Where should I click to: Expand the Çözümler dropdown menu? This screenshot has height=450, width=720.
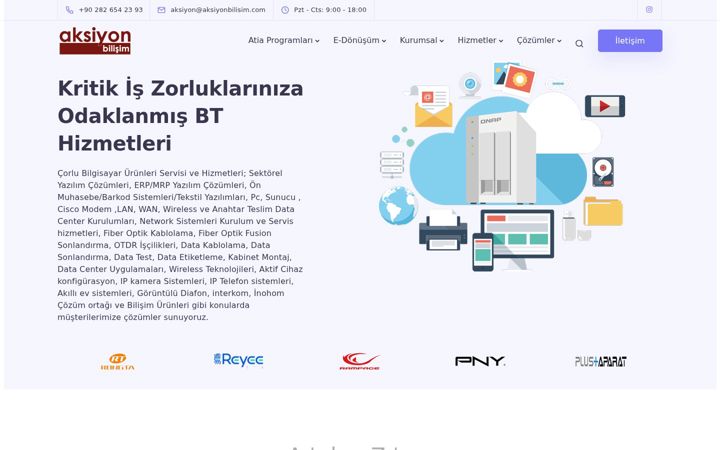tap(539, 40)
